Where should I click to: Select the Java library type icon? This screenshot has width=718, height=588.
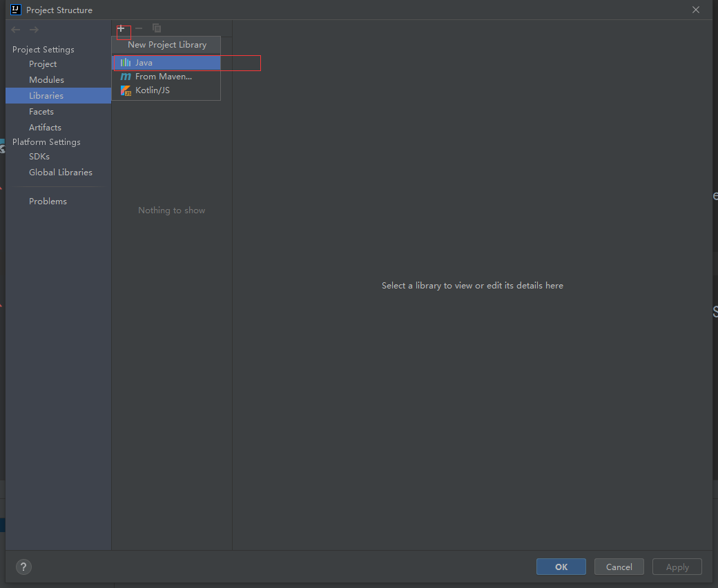coord(125,62)
